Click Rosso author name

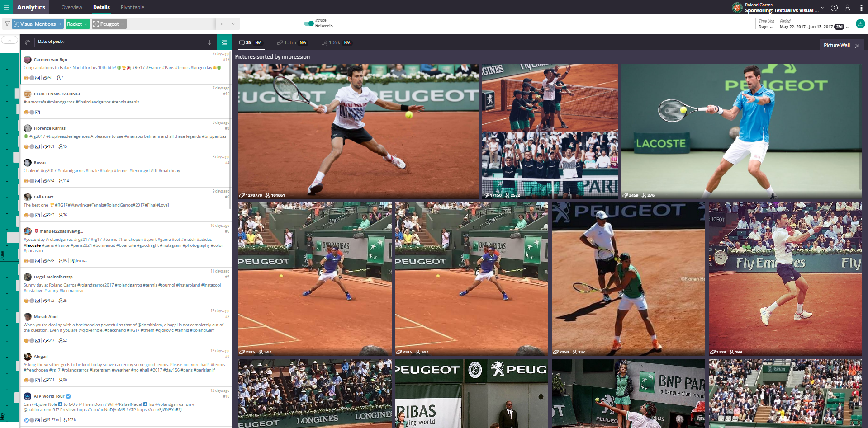coord(40,163)
